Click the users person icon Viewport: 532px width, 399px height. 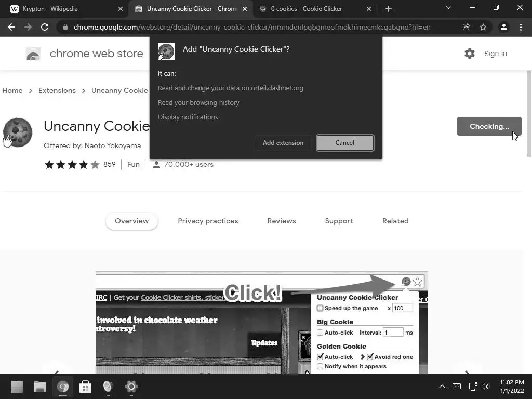156,165
